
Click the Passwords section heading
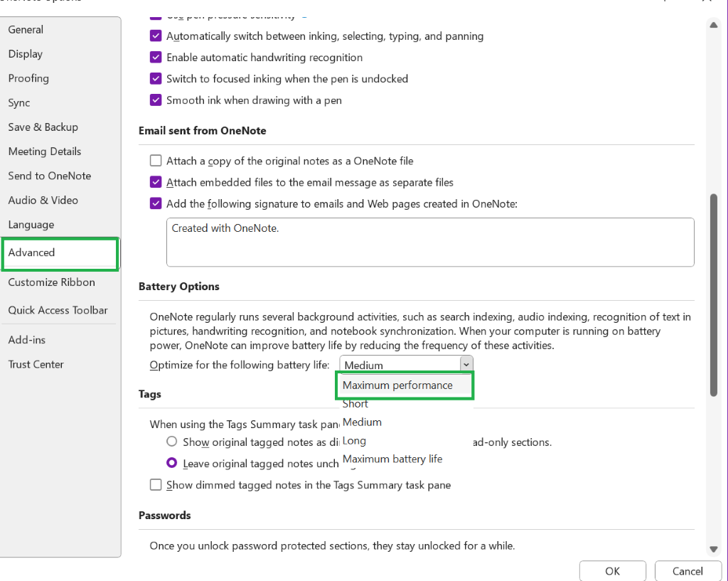[x=164, y=516]
